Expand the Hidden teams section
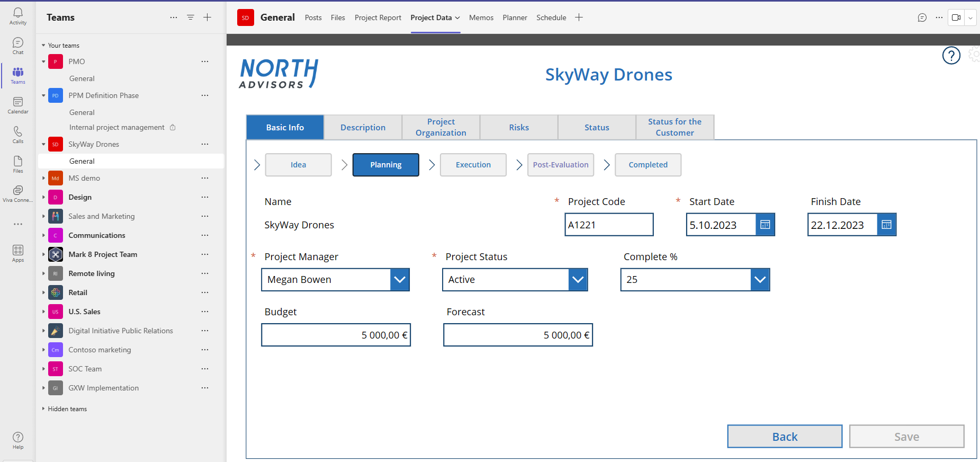This screenshot has height=462, width=980. [43, 409]
